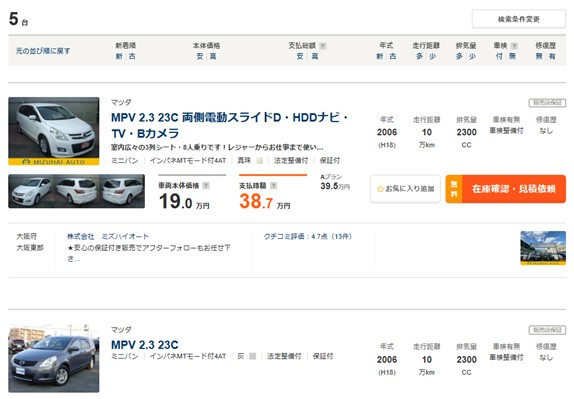Sort body price by cheapest 安
Viewport: 574px width, 399px height.
tap(200, 56)
